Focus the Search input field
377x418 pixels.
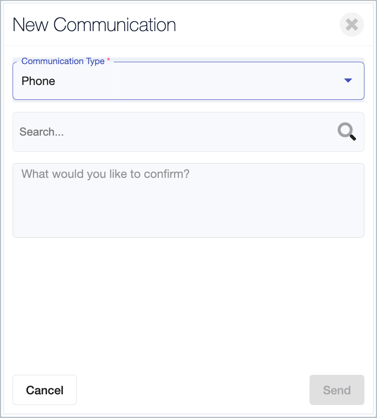click(x=188, y=132)
